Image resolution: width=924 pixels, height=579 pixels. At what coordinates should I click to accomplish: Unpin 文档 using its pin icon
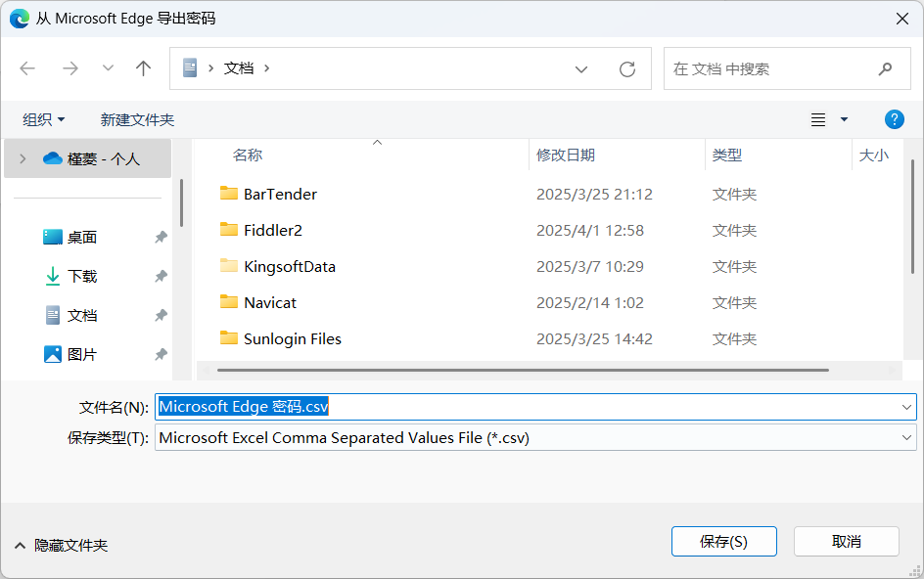click(x=161, y=316)
